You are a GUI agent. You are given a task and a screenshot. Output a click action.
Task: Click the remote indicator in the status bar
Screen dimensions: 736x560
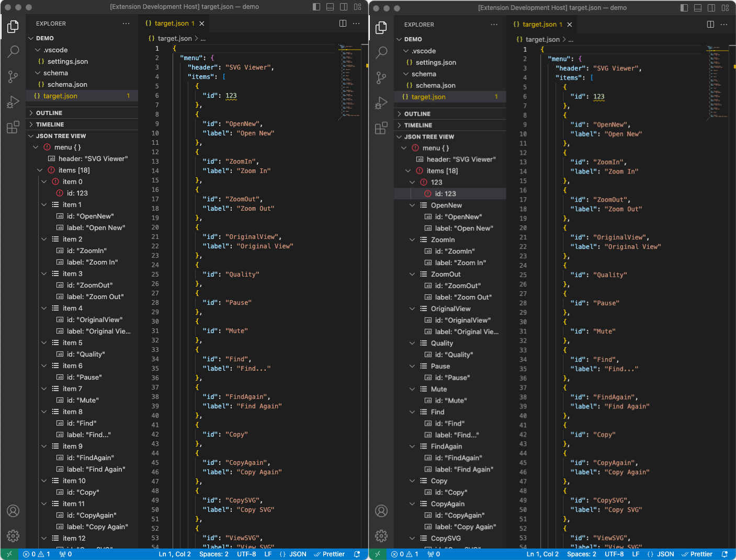[10, 554]
